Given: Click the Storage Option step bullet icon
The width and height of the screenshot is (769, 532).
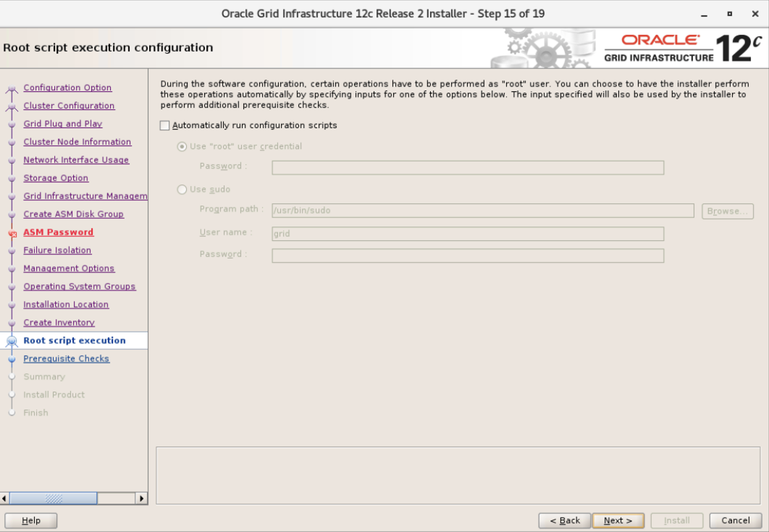Looking at the screenshot, I should [12, 179].
